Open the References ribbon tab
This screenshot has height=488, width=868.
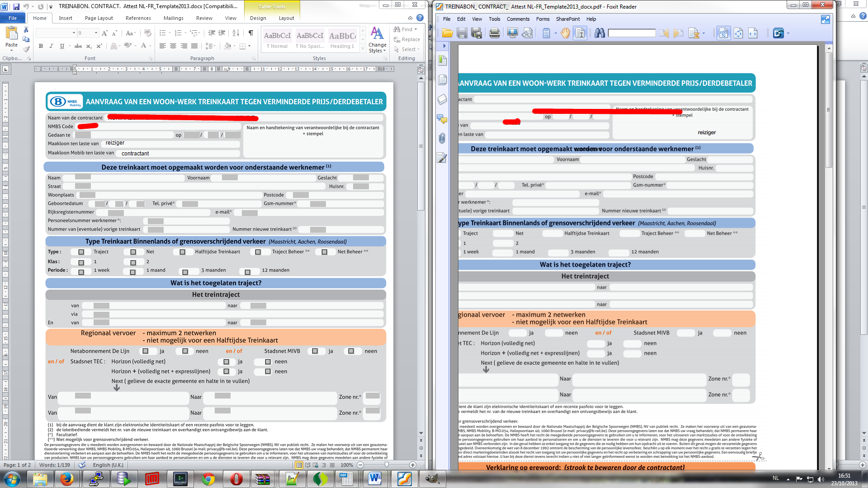click(138, 18)
